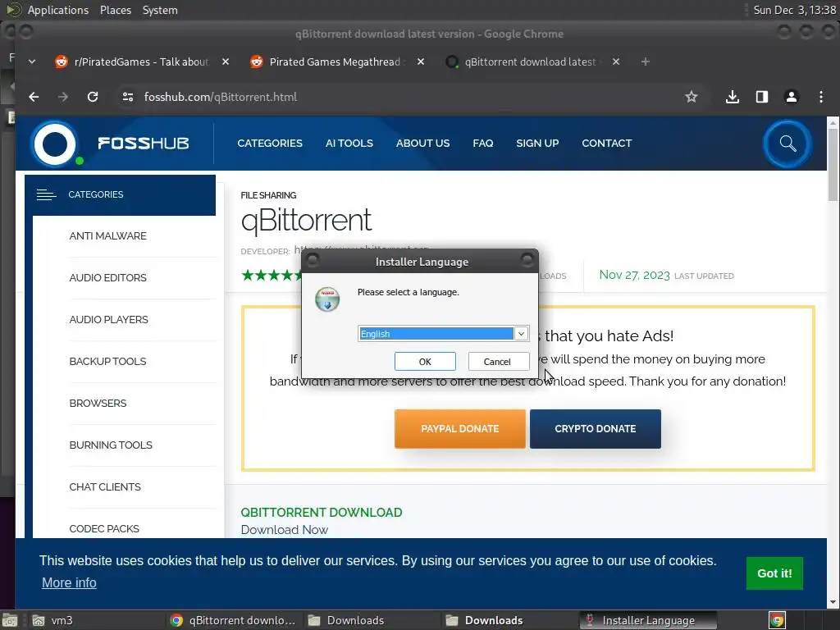Screen dimensions: 840x630
Task: Click the installer icon in the dialog
Action: [327, 299]
